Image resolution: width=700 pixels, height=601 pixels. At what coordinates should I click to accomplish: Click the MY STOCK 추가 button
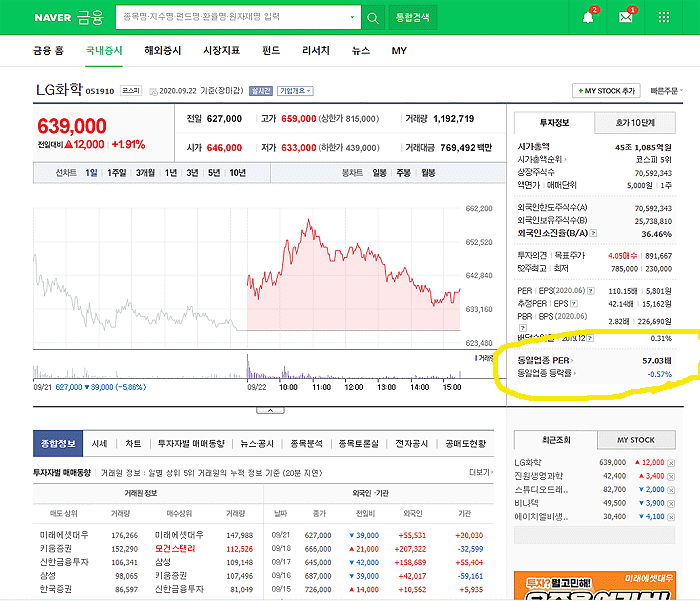606,91
